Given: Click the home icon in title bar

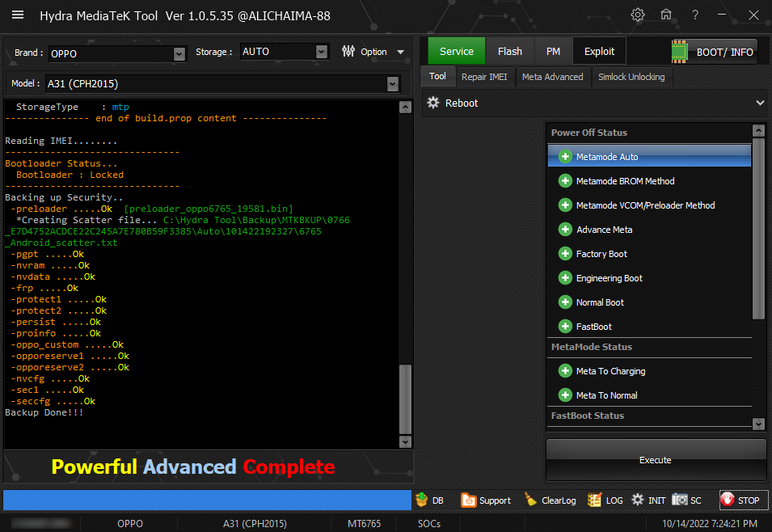Looking at the screenshot, I should tap(665, 15).
